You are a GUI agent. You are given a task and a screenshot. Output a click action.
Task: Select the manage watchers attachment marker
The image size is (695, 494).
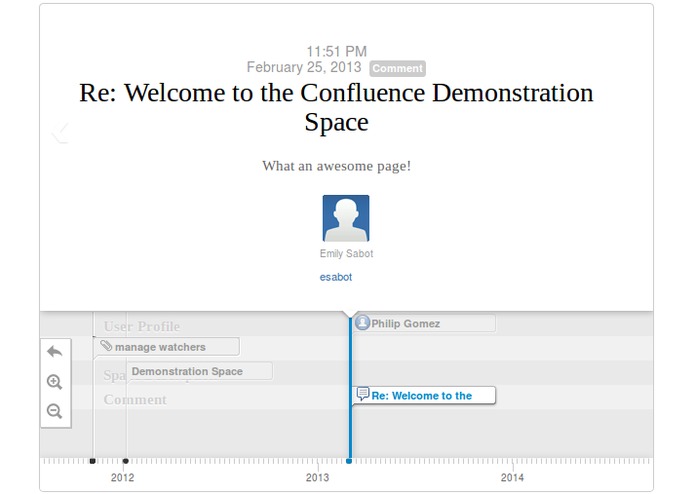click(168, 347)
